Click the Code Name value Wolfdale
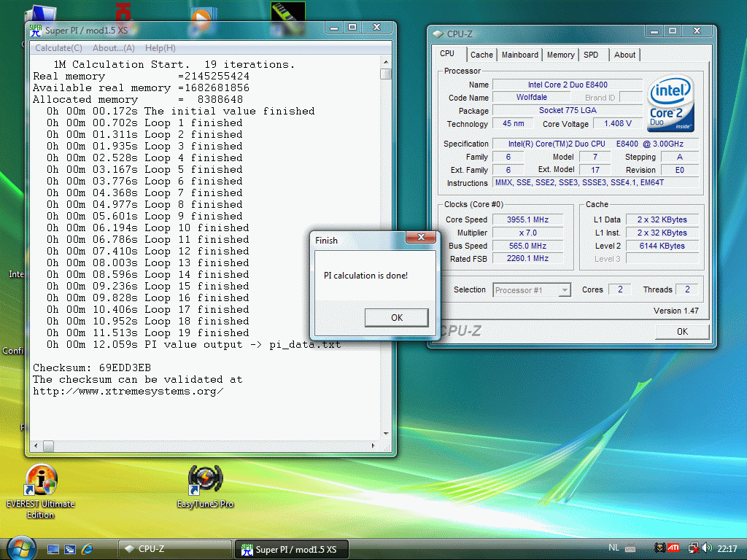Viewport: 747px width, 560px height. pos(531,97)
